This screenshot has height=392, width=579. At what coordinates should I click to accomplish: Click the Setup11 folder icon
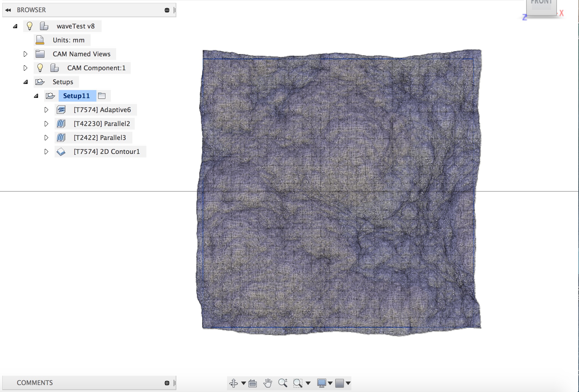(x=101, y=95)
